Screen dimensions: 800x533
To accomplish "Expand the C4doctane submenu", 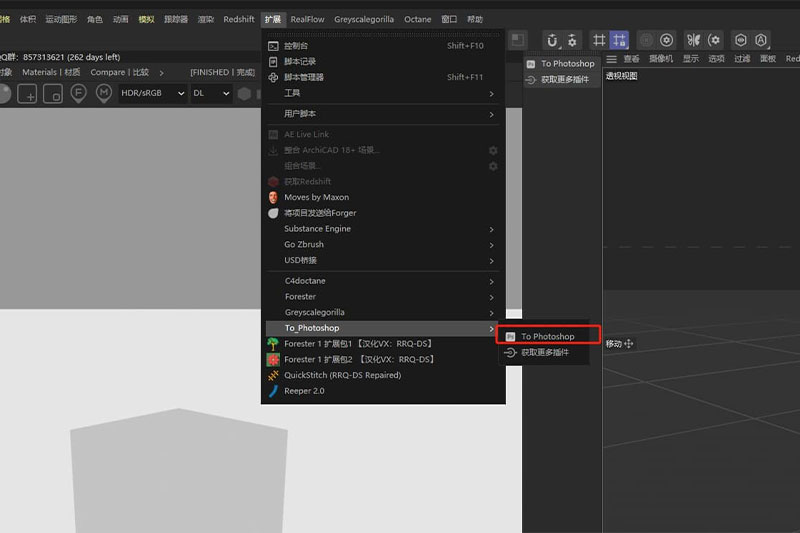I will click(383, 281).
